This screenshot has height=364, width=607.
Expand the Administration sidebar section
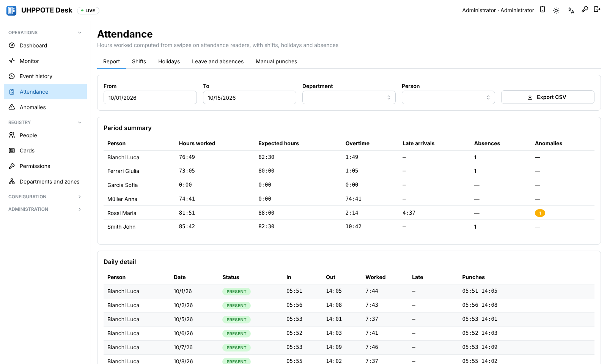pyautogui.click(x=45, y=209)
